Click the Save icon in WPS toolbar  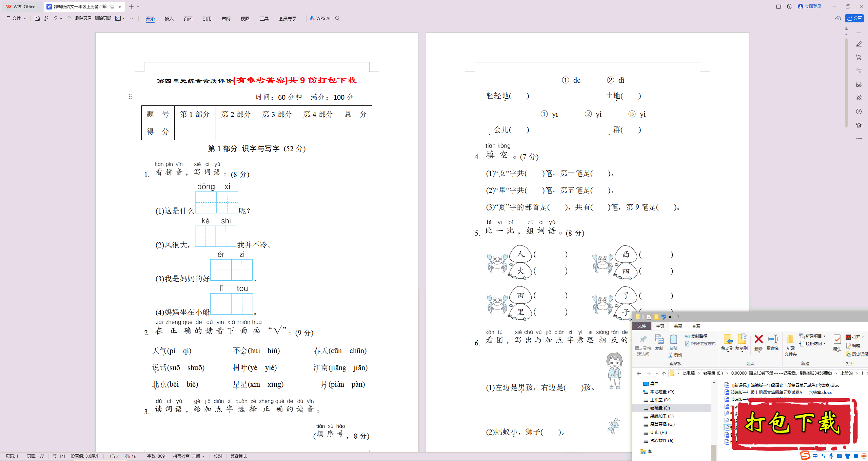click(37, 18)
